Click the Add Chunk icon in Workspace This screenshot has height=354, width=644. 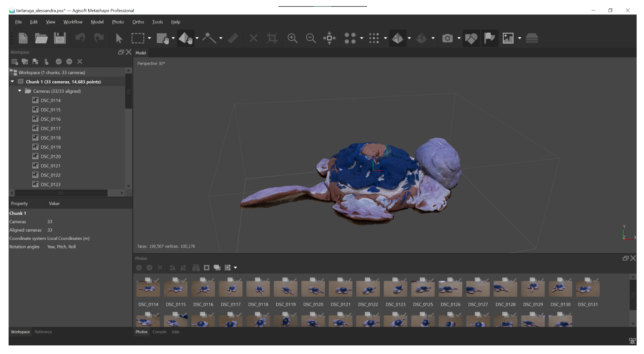tap(14, 62)
